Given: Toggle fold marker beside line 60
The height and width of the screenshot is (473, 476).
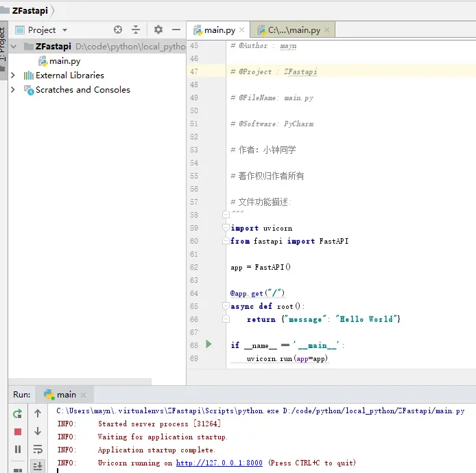Looking at the screenshot, I should click(226, 241).
